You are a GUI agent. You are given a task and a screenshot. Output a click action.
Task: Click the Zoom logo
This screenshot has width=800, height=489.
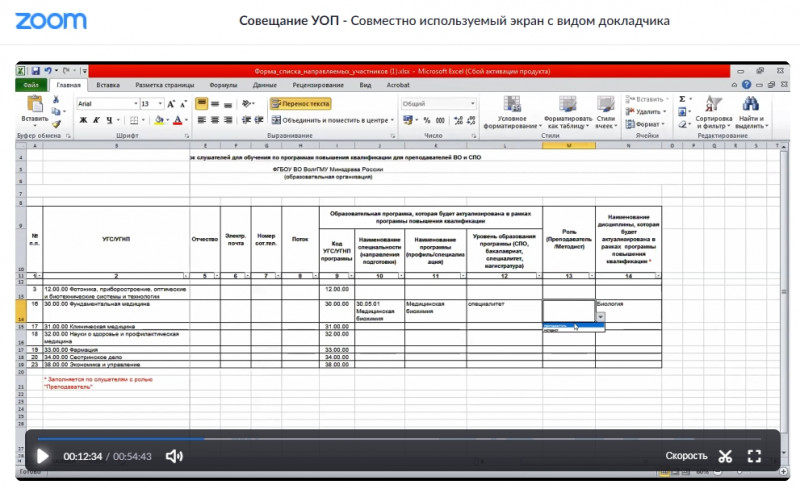tap(51, 21)
